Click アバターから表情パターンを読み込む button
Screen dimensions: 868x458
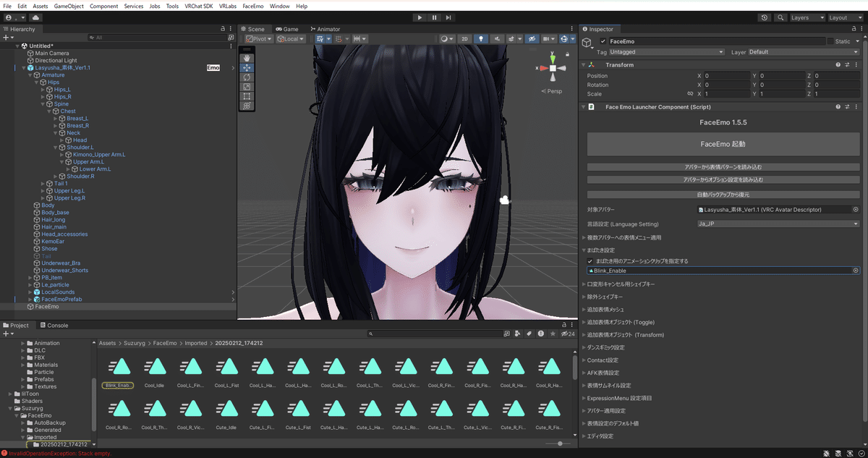(723, 167)
